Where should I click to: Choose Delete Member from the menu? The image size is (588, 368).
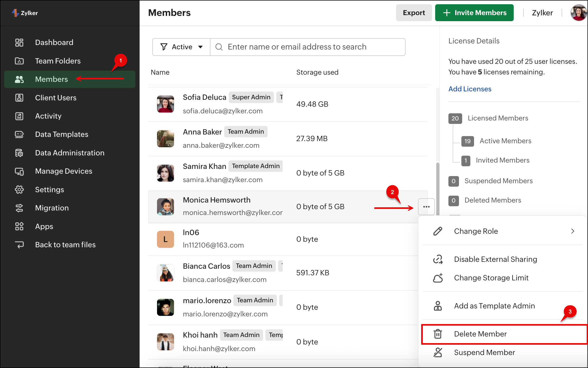pyautogui.click(x=480, y=334)
